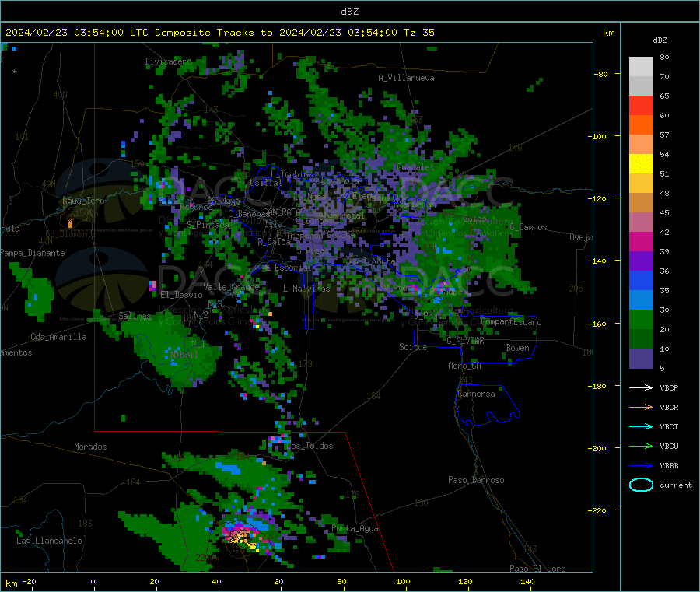Click the cyan 'current' ellipse legend icon
This screenshot has height=592, width=700.
tap(641, 485)
